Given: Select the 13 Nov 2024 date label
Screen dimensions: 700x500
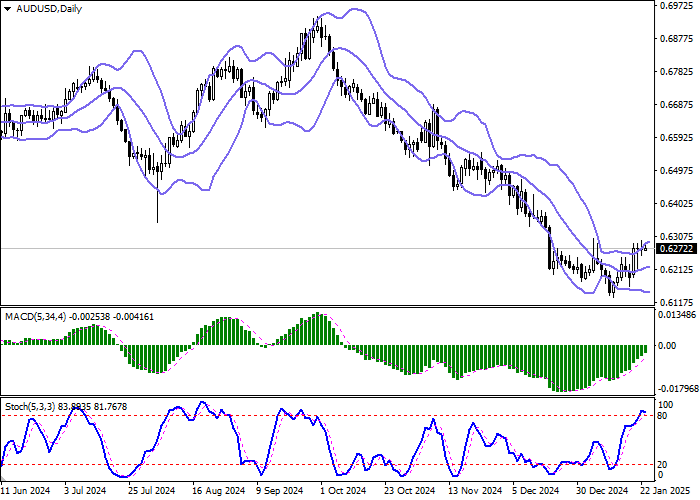Looking at the screenshot, I should coord(471,491).
